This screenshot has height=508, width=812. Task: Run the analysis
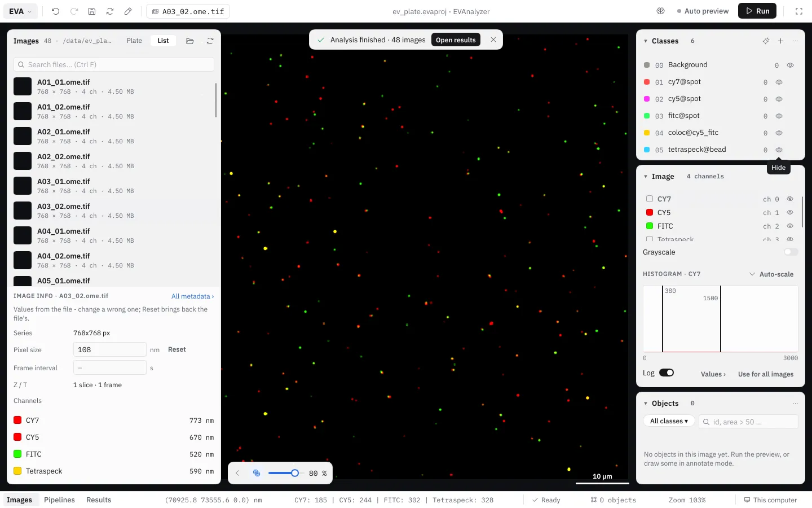click(757, 11)
